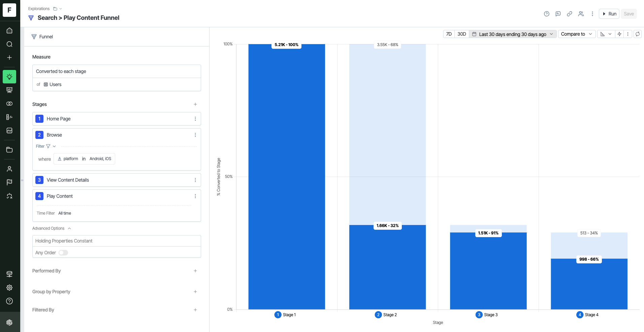Copy link with the chain icon
This screenshot has height=332, width=644.
570,14
